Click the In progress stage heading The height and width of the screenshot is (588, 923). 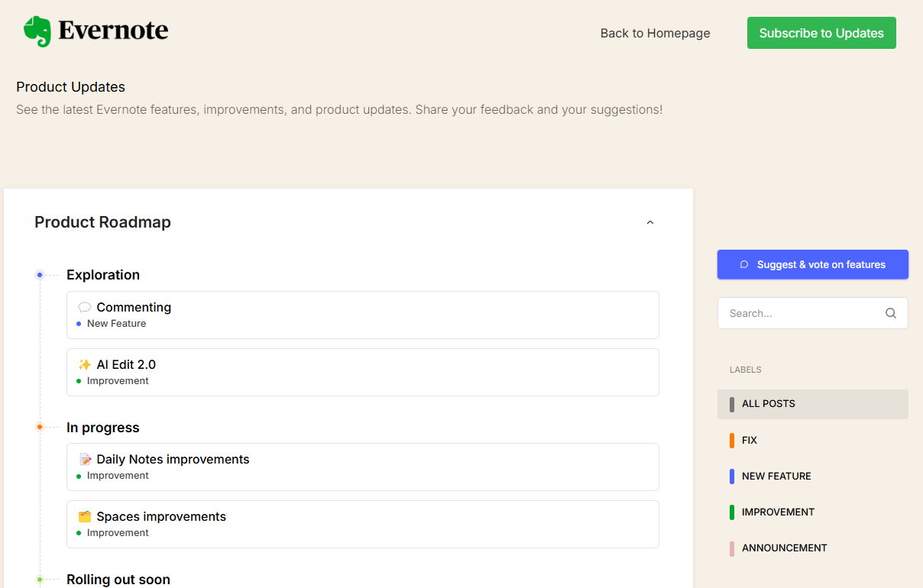[103, 428]
